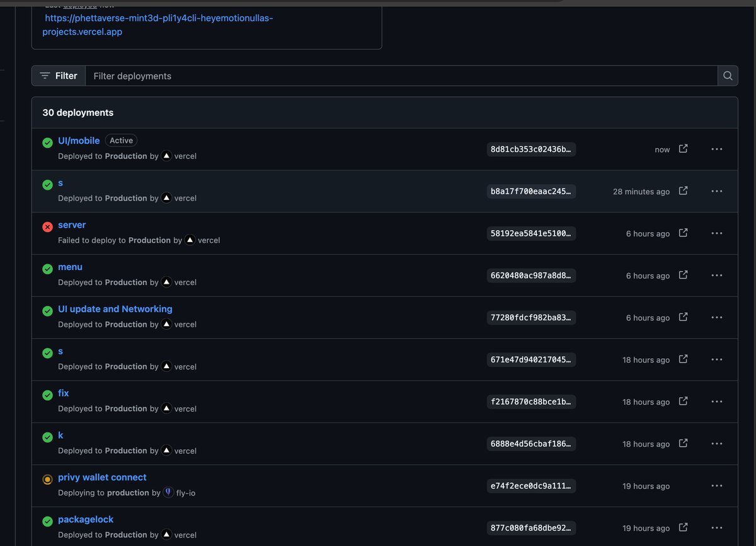The height and width of the screenshot is (546, 756).
Task: Open external link for server deployment
Action: coord(683,233)
